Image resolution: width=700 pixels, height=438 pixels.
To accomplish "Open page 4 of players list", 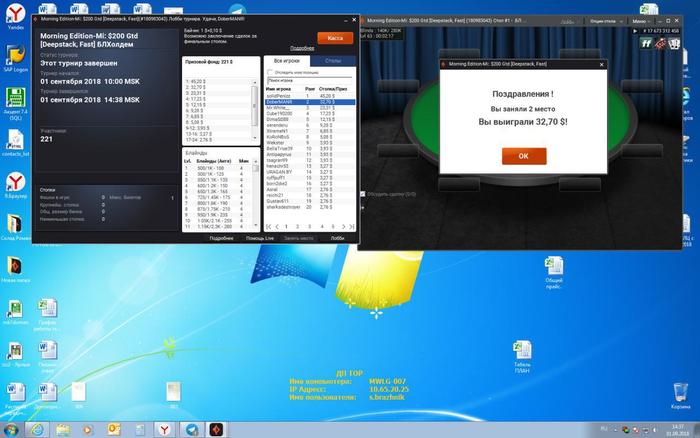I will (321, 227).
